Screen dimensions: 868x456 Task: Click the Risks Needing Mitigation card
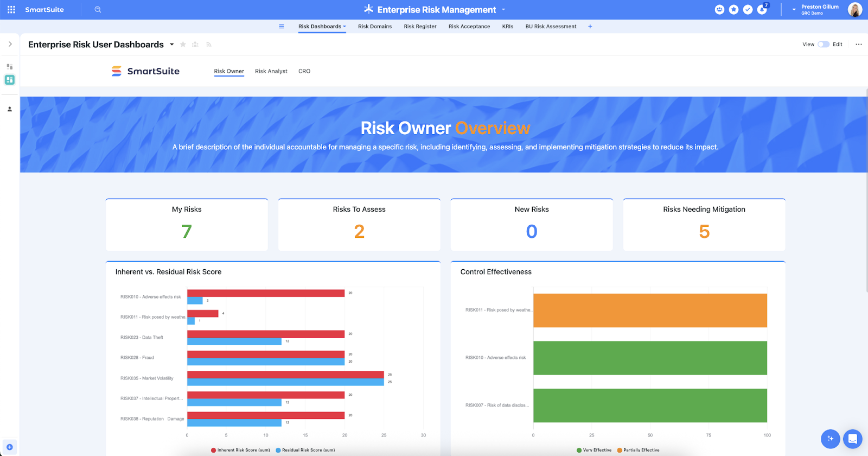click(704, 225)
